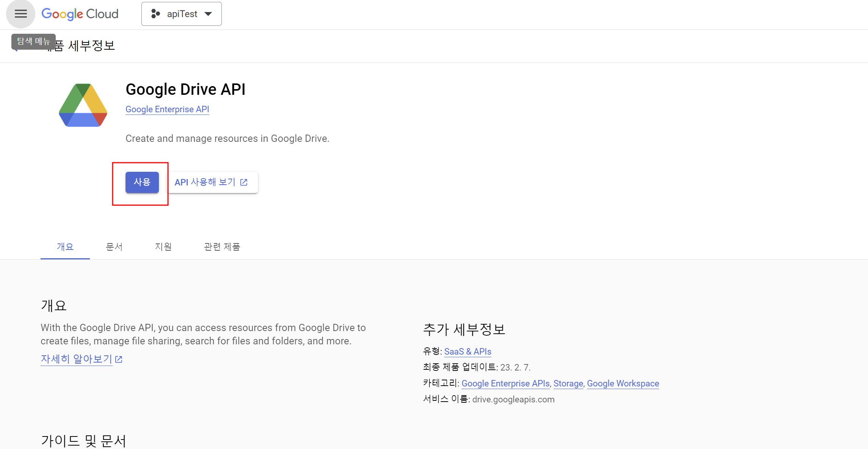Open the API 사용해 보기 button
This screenshot has height=449, width=868.
pyautogui.click(x=211, y=182)
